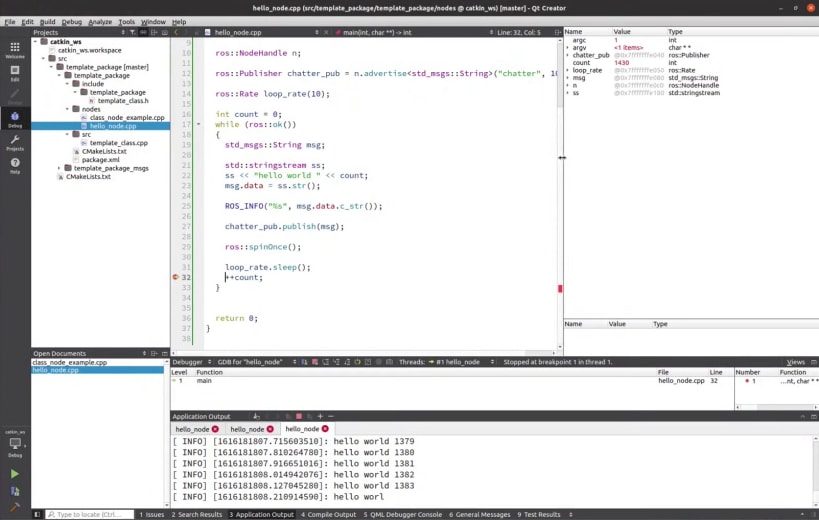The width and height of the screenshot is (819, 520).
Task: Open Debugger view selector dropdown
Action: [192, 362]
